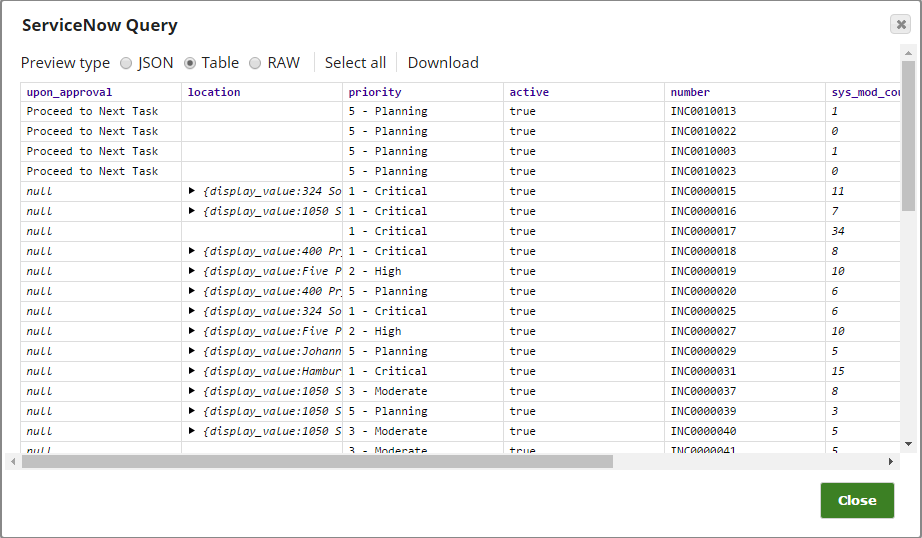Click the green Close button
The width and height of the screenshot is (922, 538).
pyautogui.click(x=857, y=500)
